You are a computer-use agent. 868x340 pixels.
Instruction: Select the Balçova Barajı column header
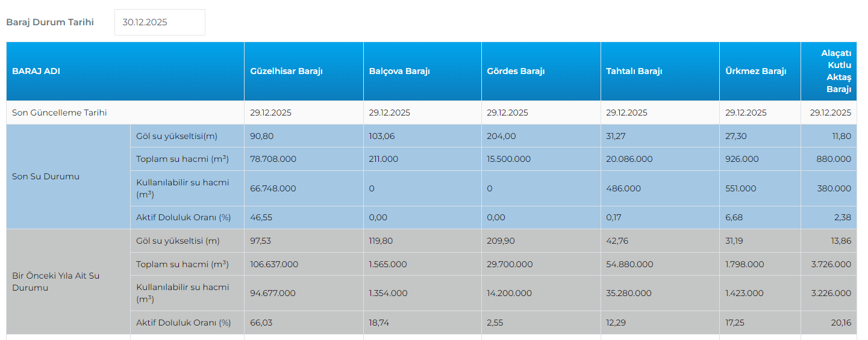399,71
